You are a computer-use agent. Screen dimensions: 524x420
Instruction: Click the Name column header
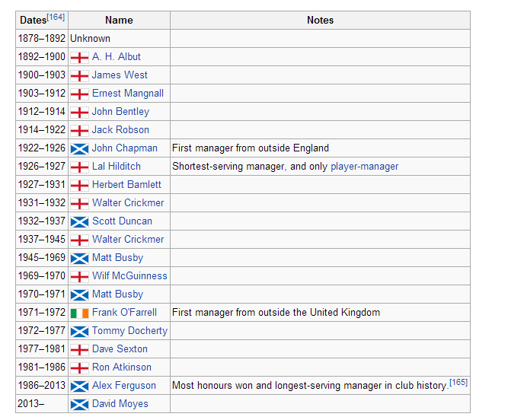119,21
